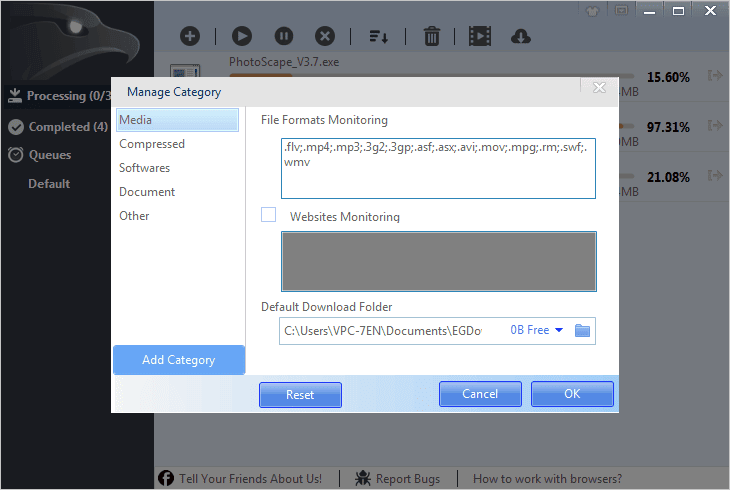Click the bug icon in footer
Image resolution: width=730 pixels, height=490 pixels.
[x=363, y=478]
